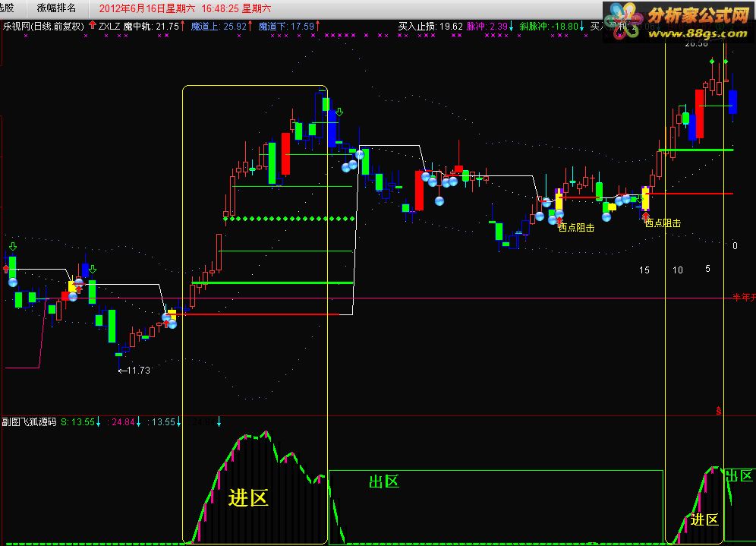Screen dimensions: 756x546
Task: Select the 买入止损: 19.62 value
Action: click(430, 26)
